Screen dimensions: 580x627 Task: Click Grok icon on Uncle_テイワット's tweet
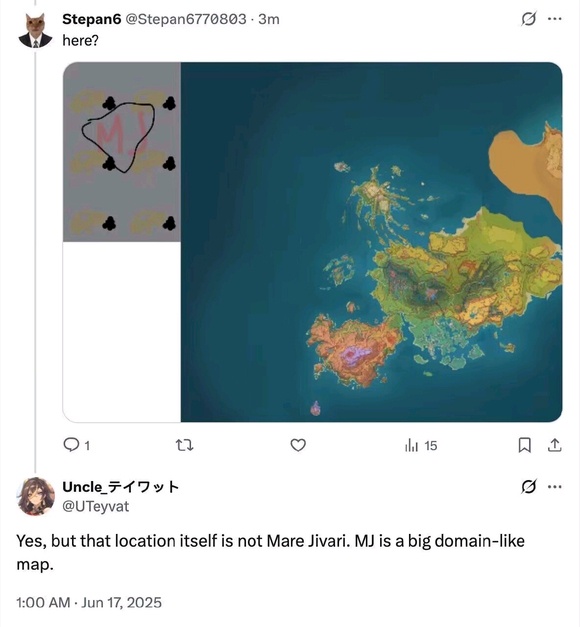pos(528,487)
